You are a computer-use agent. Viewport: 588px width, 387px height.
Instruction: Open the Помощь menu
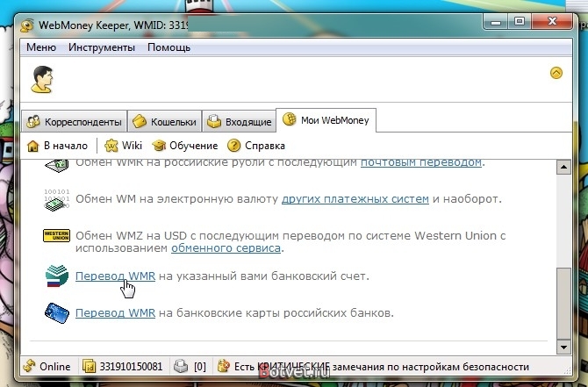coord(169,47)
